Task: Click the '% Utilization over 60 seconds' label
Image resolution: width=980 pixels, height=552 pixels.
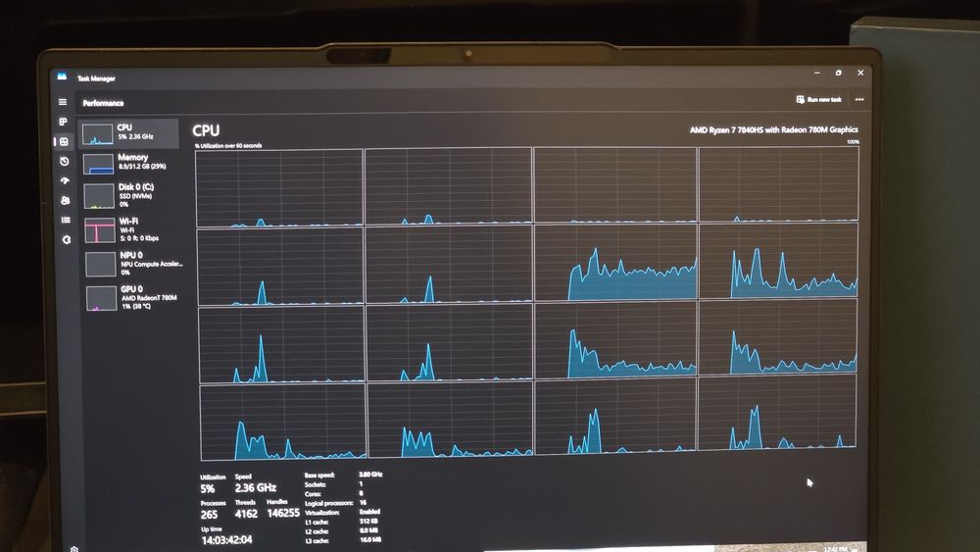Action: (x=228, y=146)
